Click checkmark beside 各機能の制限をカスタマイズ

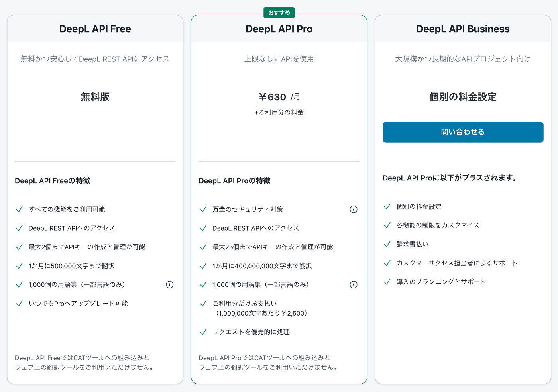387,225
